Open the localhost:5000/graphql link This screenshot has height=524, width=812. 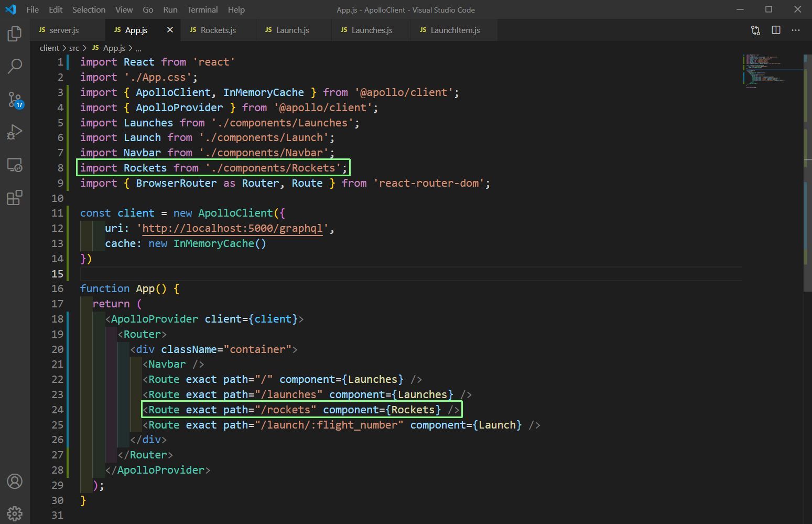pyautogui.click(x=232, y=228)
